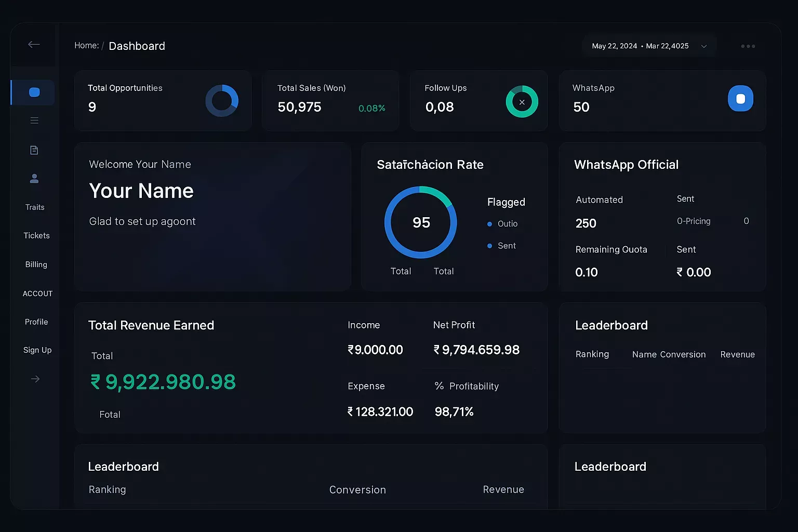Click the Satisfaction Rate donut showing 95
798x532 pixels.
[x=421, y=222]
